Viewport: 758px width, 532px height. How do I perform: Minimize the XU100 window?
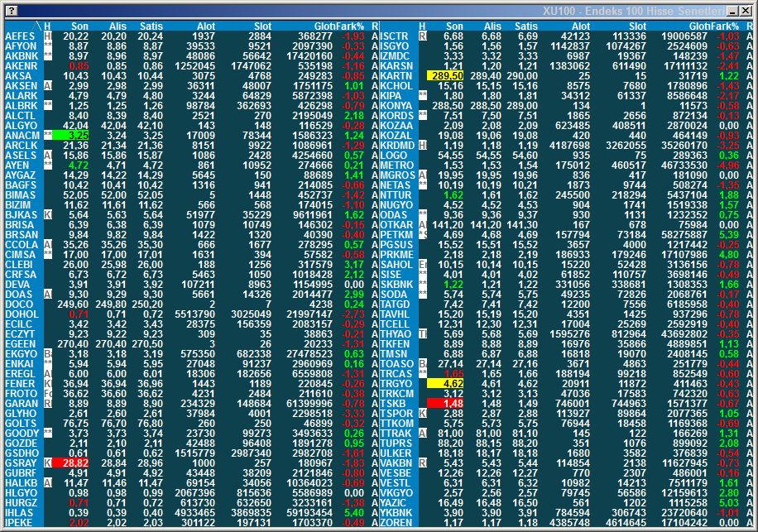(733, 11)
